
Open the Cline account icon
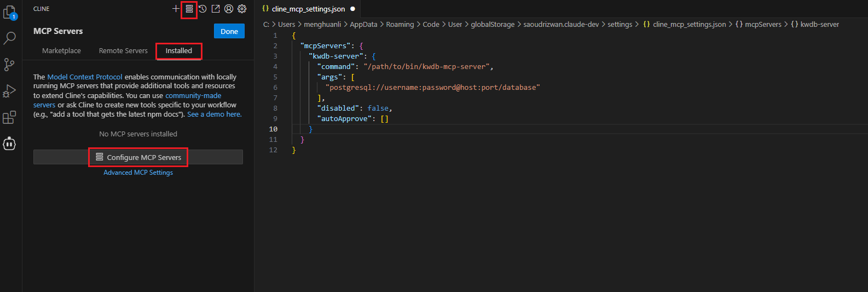(229, 9)
